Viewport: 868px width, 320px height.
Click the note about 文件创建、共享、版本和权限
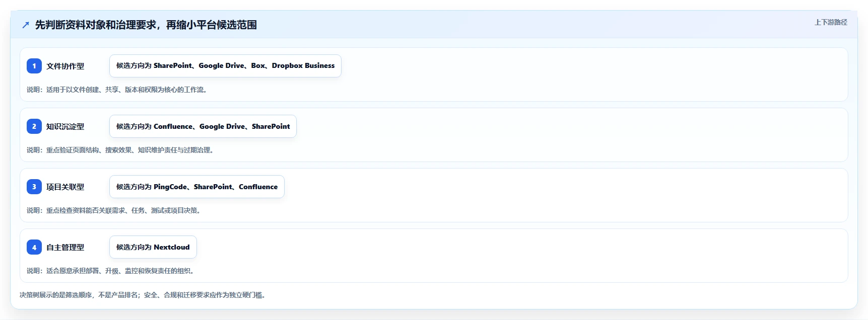click(117, 90)
